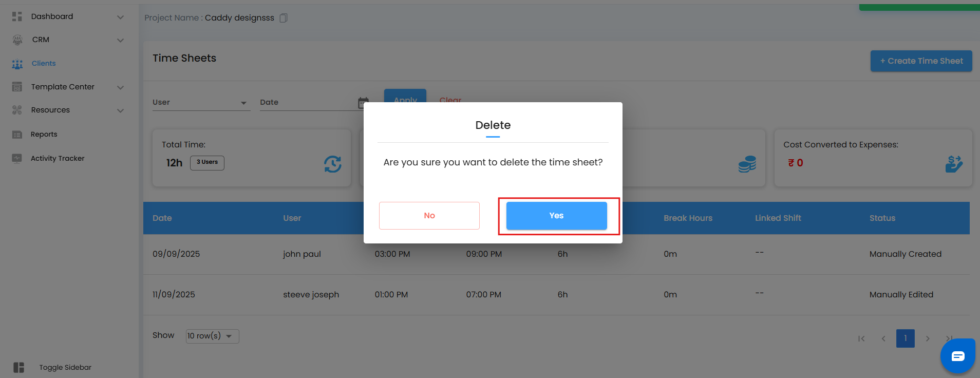Open the chat support widget
Screen dimensions: 980x378
(957, 356)
